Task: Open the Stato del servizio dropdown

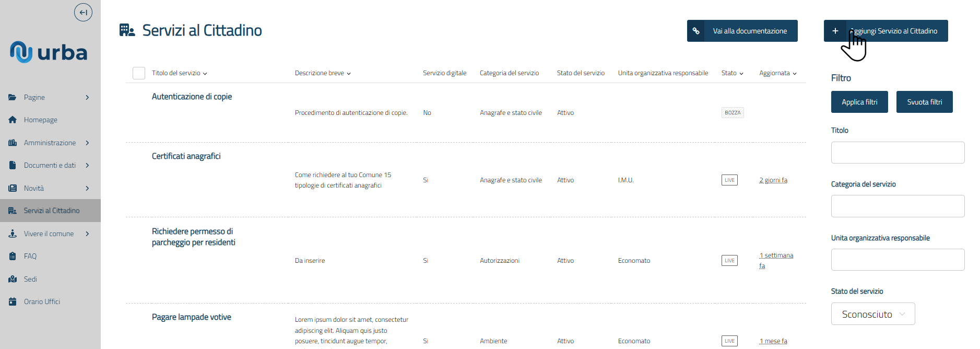Action: click(872, 314)
